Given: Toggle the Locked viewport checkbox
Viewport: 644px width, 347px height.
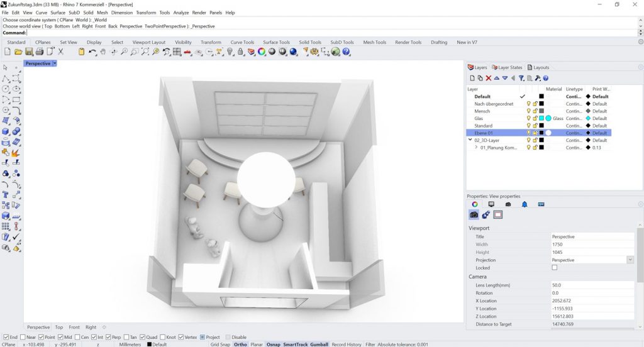Looking at the screenshot, I should coord(554,268).
